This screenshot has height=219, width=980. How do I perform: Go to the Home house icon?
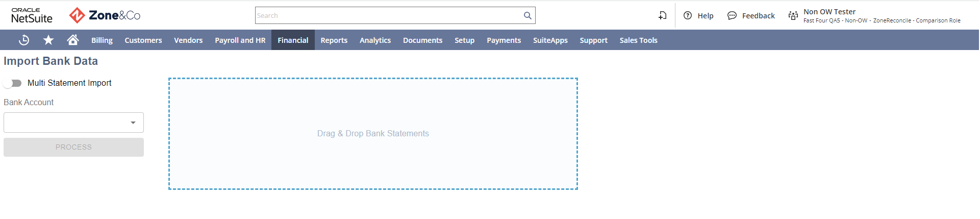(x=73, y=40)
